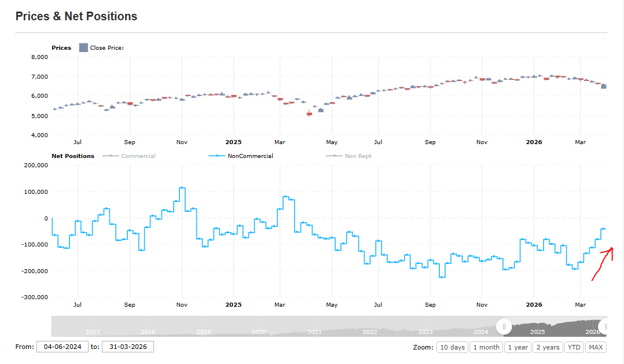This screenshot has width=624, height=364.
Task: Select the NonCommercial peak near November 2024
Action: pyautogui.click(x=182, y=187)
